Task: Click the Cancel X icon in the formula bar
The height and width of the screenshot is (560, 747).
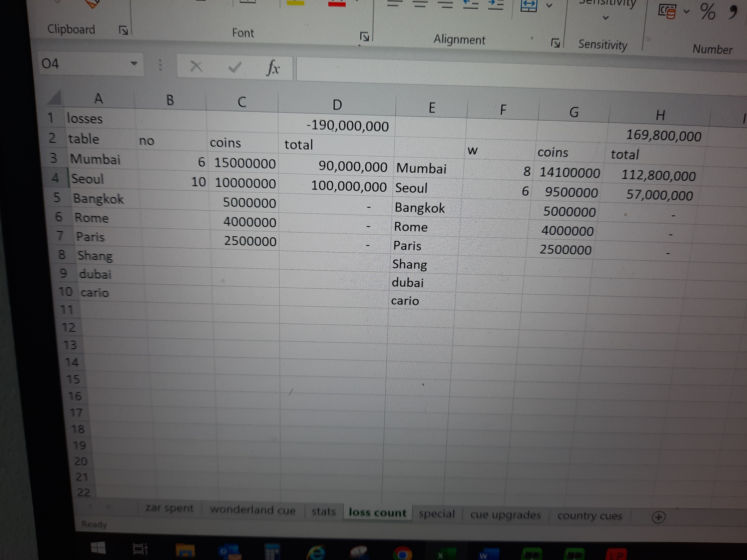Action: (x=196, y=66)
